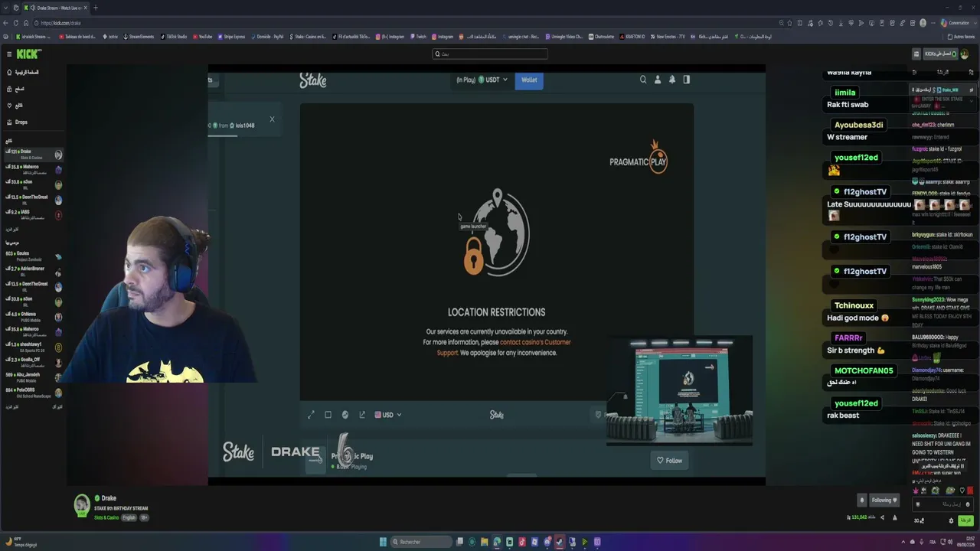The image size is (980, 551).
Task: Open the IABS channel in the sidebar
Action: pos(34,215)
